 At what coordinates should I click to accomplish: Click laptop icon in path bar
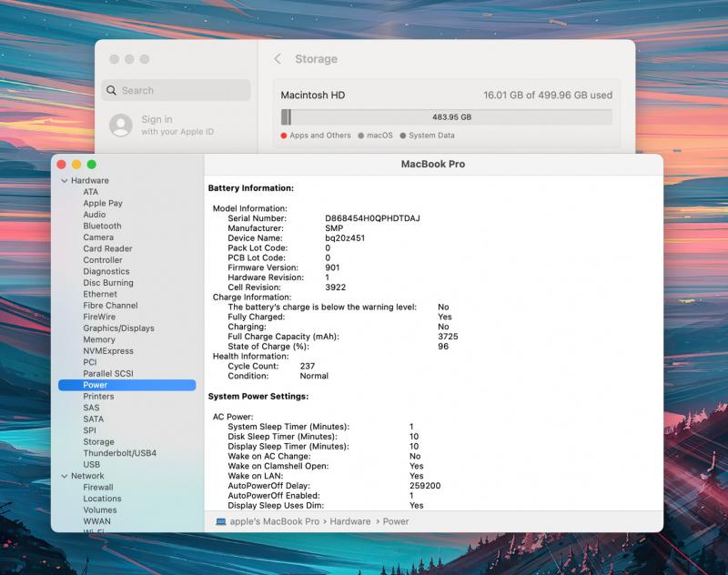coord(221,521)
